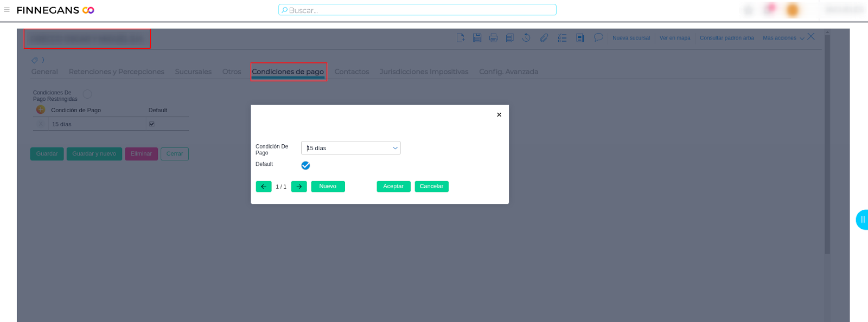Expand the tag breadcrumb chevron
This screenshot has width=868, height=322.
coord(43,60)
